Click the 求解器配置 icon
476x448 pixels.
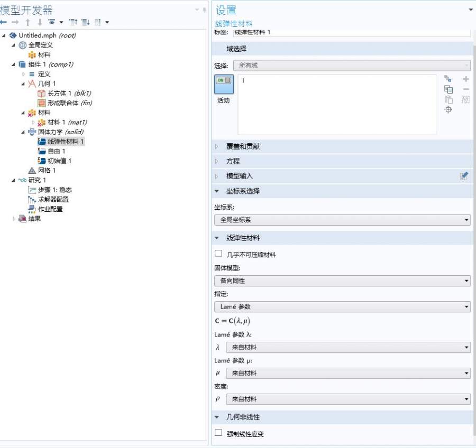[x=32, y=200]
